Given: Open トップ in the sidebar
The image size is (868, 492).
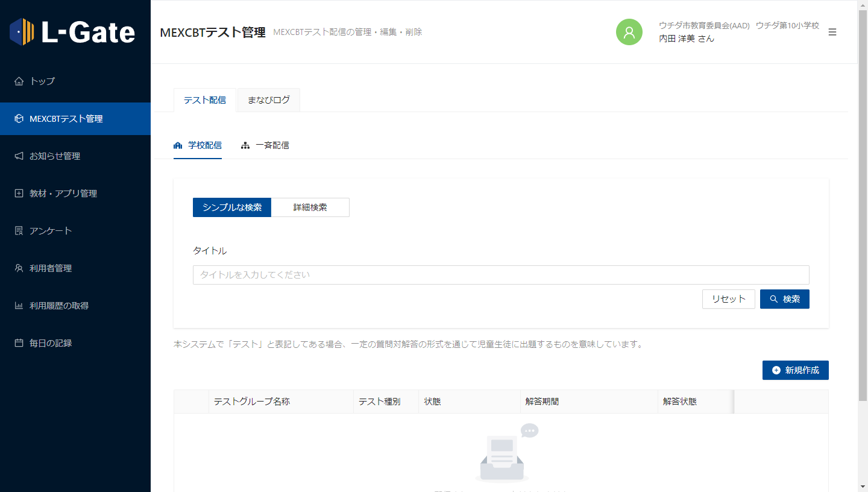Looking at the screenshot, I should click(75, 81).
